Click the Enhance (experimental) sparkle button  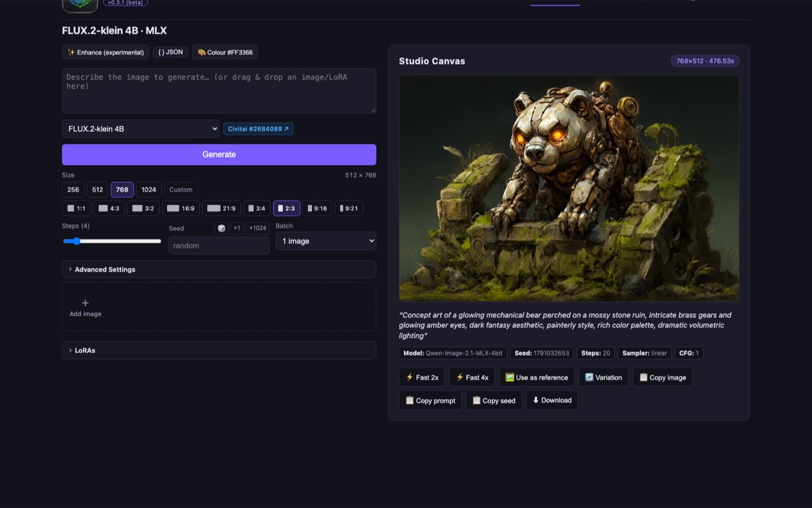[x=106, y=52]
